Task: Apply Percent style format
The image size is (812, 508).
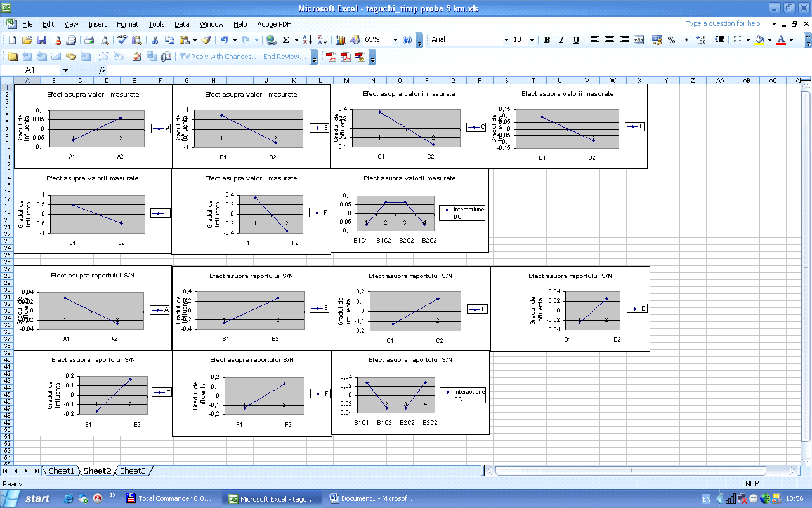Action: coord(672,40)
